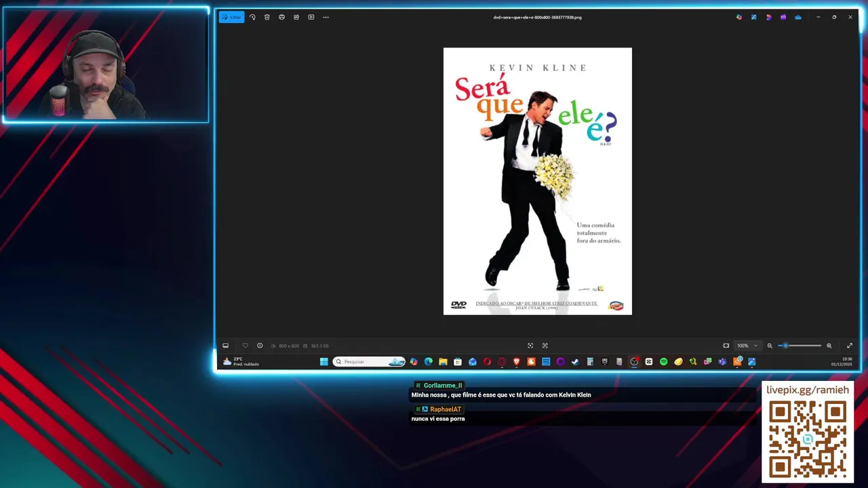Start the slideshow from the toolbar
Image resolution: width=868 pixels, height=488 pixels.
tap(311, 17)
